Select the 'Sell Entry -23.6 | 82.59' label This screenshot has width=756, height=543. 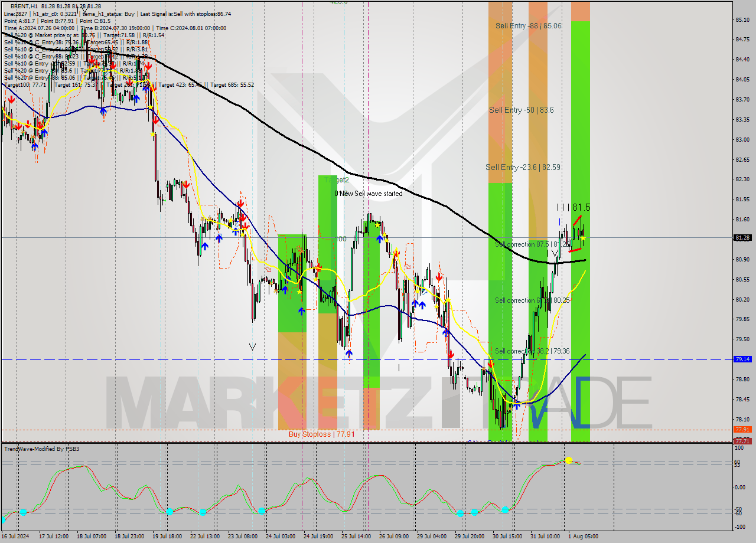click(x=523, y=168)
